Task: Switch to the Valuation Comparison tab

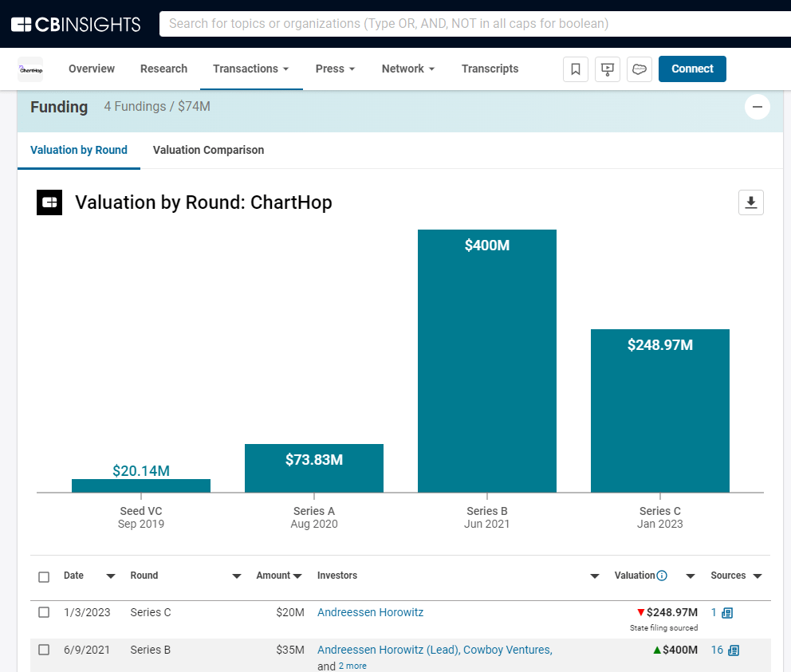Action: click(x=208, y=150)
